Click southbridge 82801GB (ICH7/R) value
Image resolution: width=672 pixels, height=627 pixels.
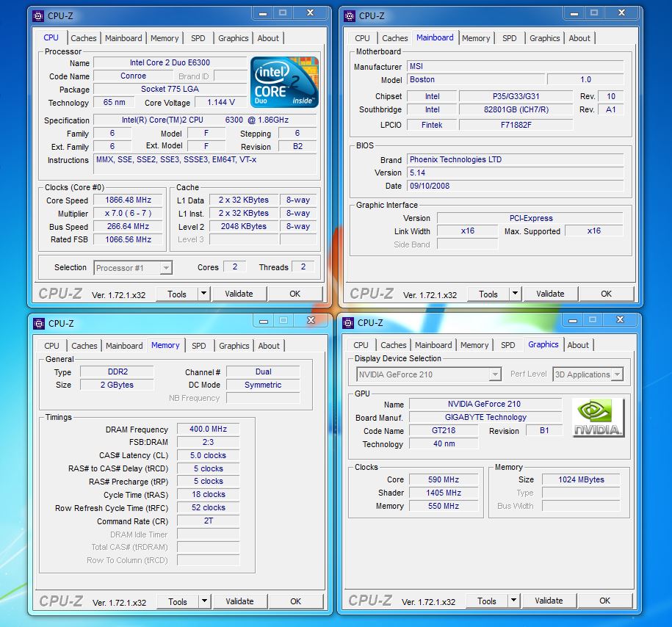516,109
